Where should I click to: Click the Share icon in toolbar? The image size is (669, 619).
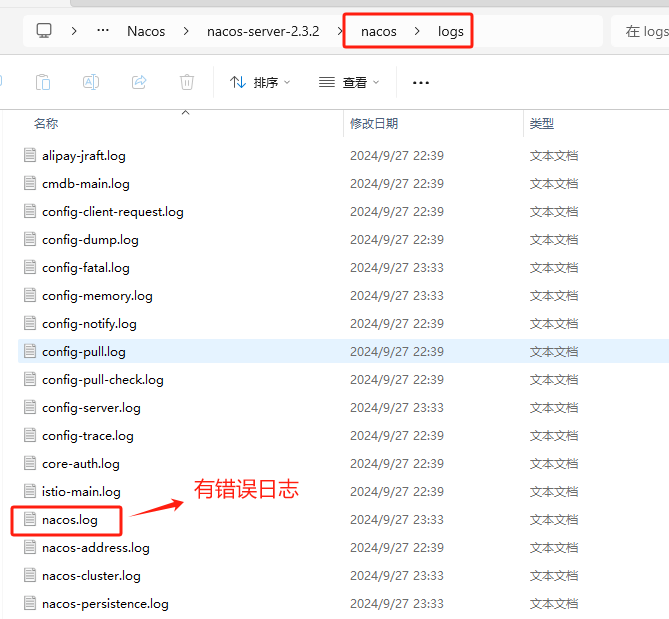pos(139,82)
